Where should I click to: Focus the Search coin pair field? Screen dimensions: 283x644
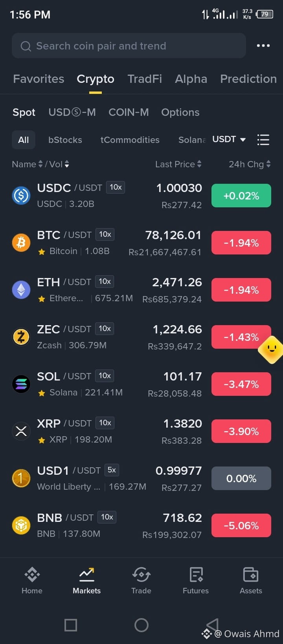(129, 46)
